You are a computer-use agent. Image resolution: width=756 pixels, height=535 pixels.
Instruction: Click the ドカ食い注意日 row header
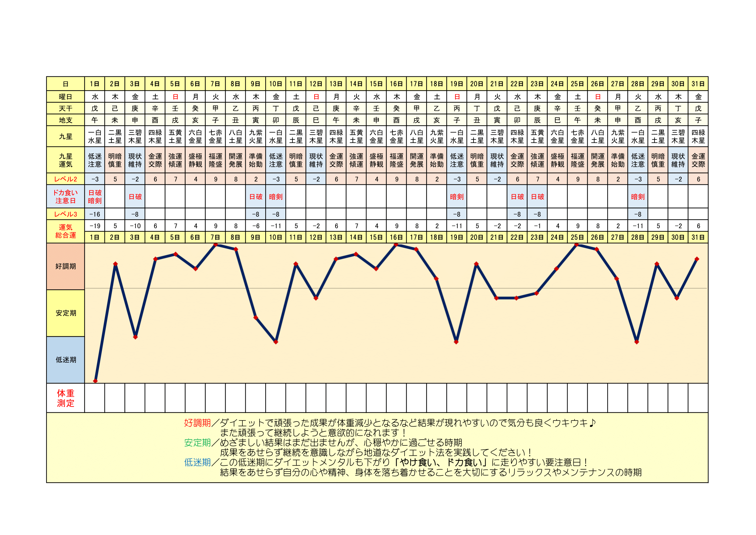(x=66, y=196)
